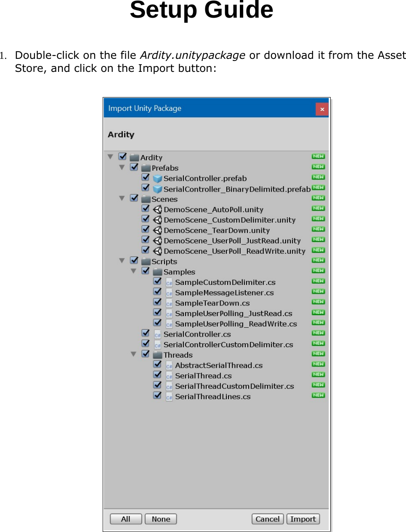Viewport: 406px width, 532px height.
Task: Click the C# icon of AbstractSerialThread.cs
Action: coord(169,366)
